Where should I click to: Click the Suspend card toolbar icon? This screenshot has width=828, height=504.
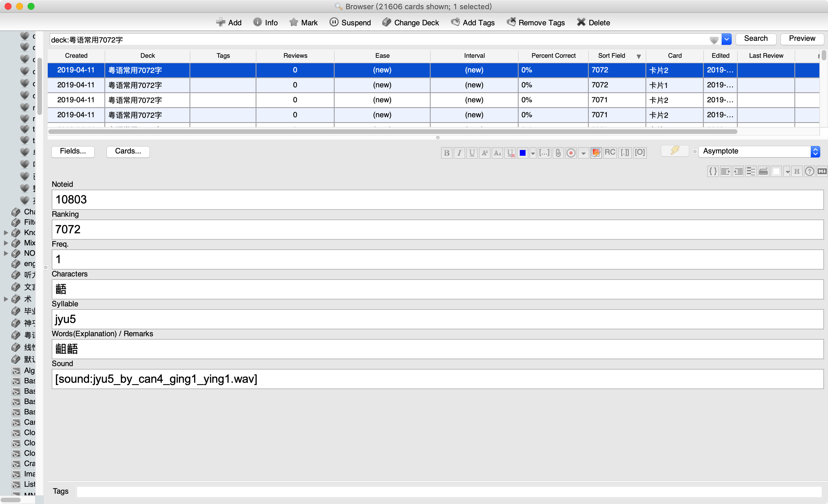350,22
